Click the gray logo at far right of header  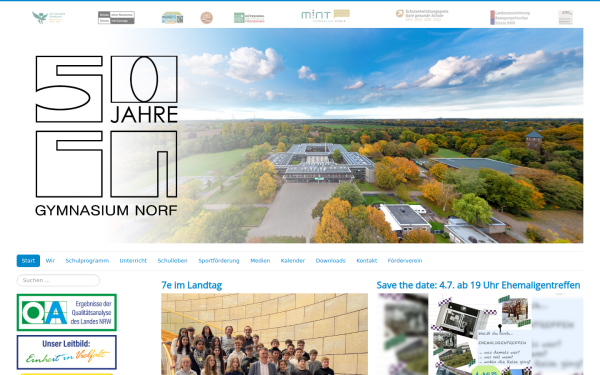(565, 18)
